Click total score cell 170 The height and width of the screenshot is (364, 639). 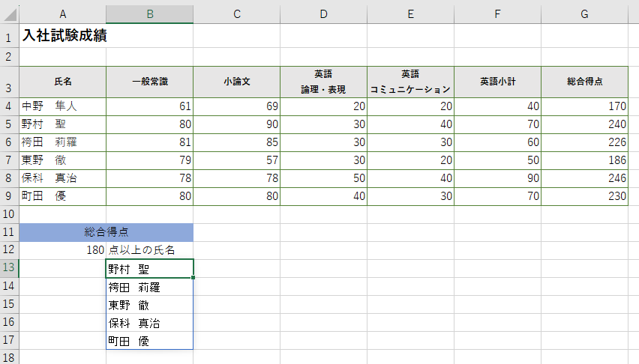coord(584,106)
